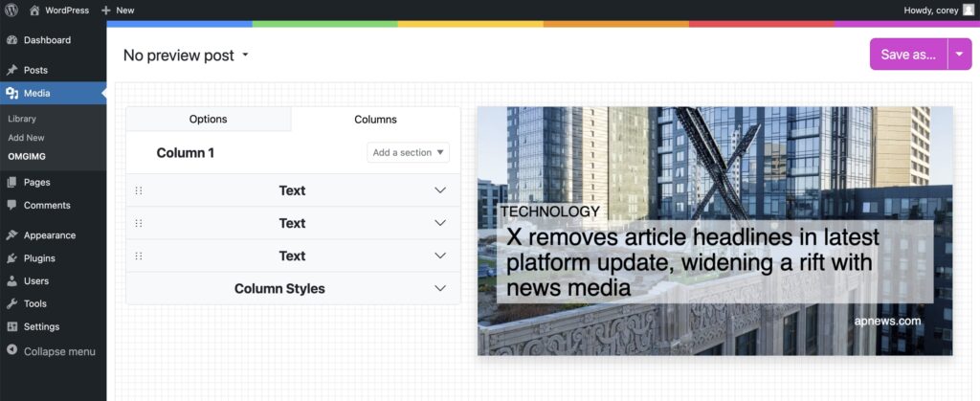The height and width of the screenshot is (401, 980).
Task: Click the Collapse menu arrow icon
Action: point(11,350)
